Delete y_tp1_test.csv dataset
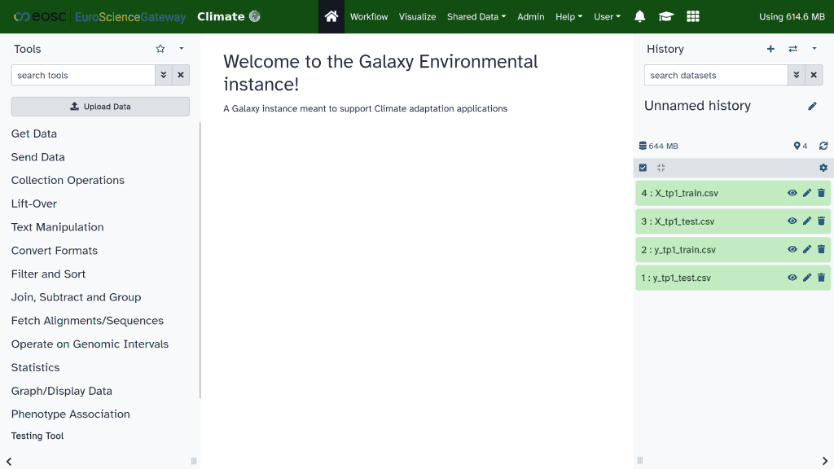Viewport: 834px width, 470px height. click(821, 278)
